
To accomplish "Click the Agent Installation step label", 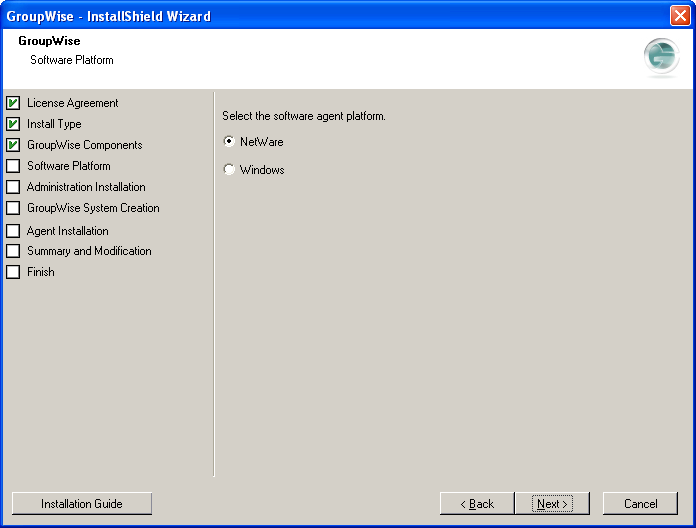I will coord(67,231).
